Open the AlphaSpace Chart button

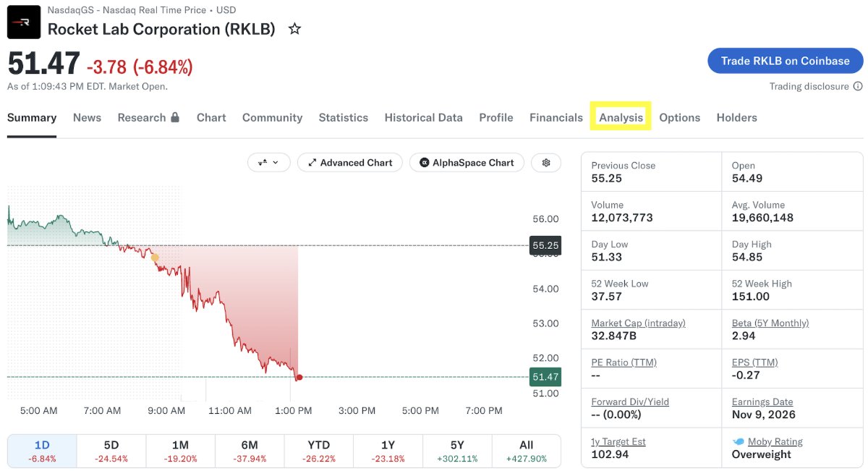(x=467, y=163)
